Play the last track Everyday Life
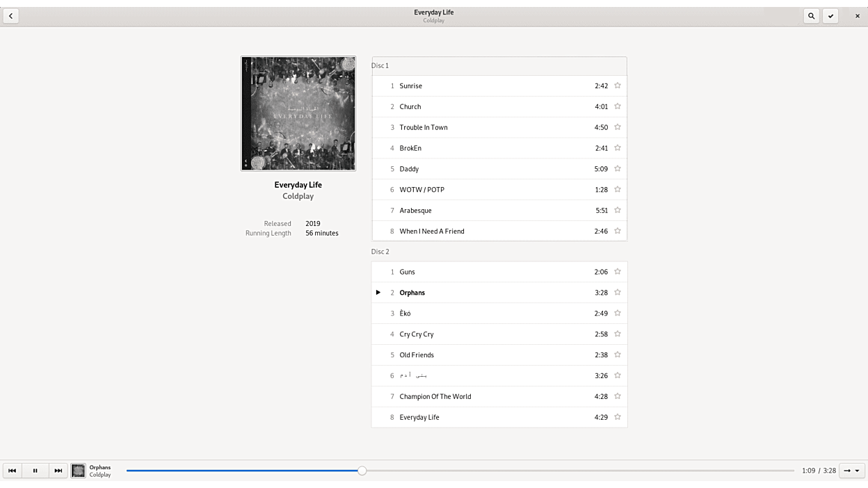 pyautogui.click(x=419, y=417)
